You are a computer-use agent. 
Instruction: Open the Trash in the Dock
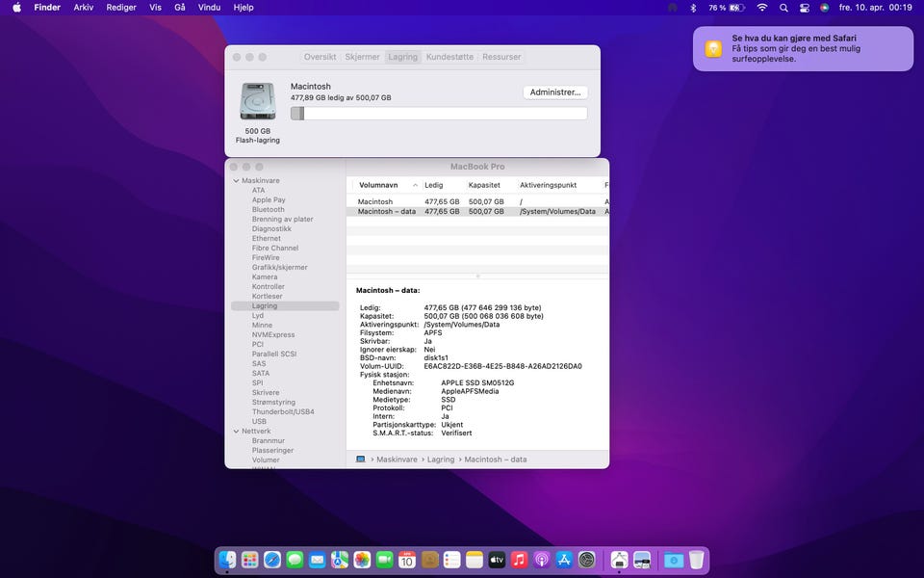click(x=697, y=559)
